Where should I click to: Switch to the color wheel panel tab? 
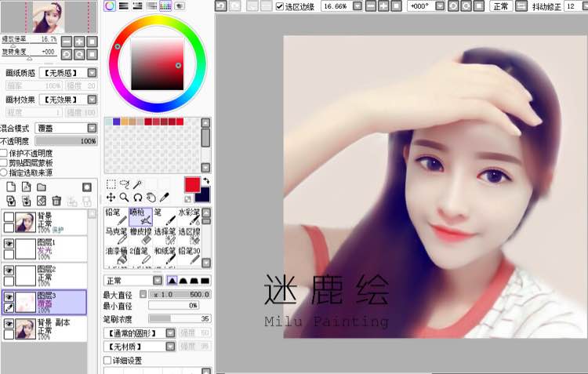(x=110, y=5)
